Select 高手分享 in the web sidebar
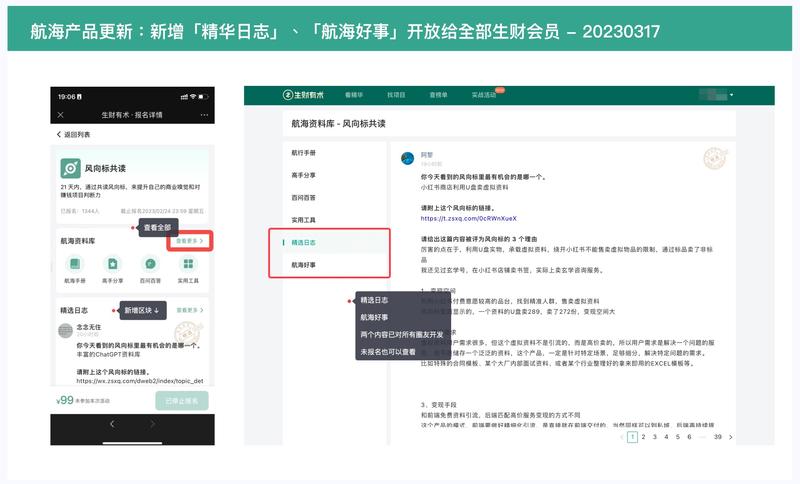Screen dimensions: 800x484 point(304,175)
